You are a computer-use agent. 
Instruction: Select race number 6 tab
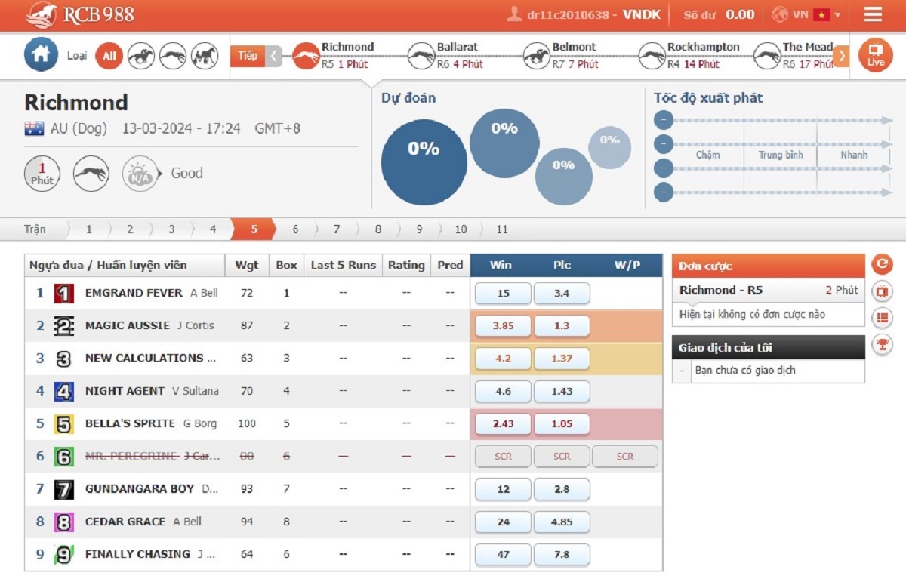coord(295,229)
